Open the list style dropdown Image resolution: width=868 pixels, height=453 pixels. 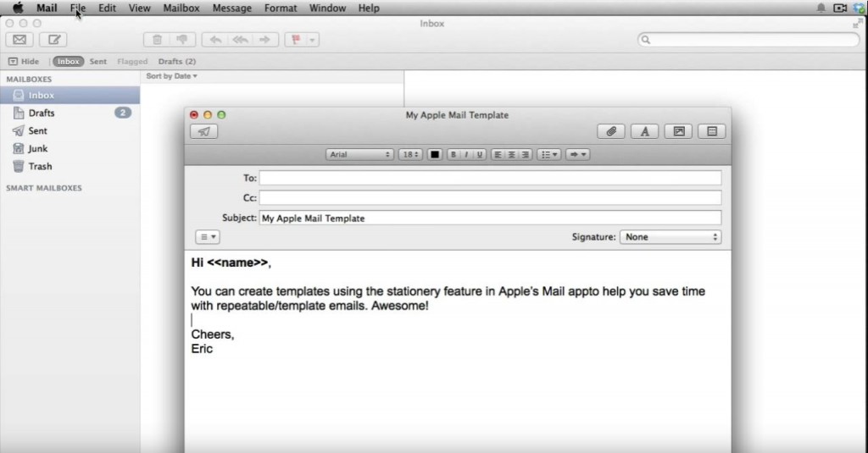pos(549,154)
